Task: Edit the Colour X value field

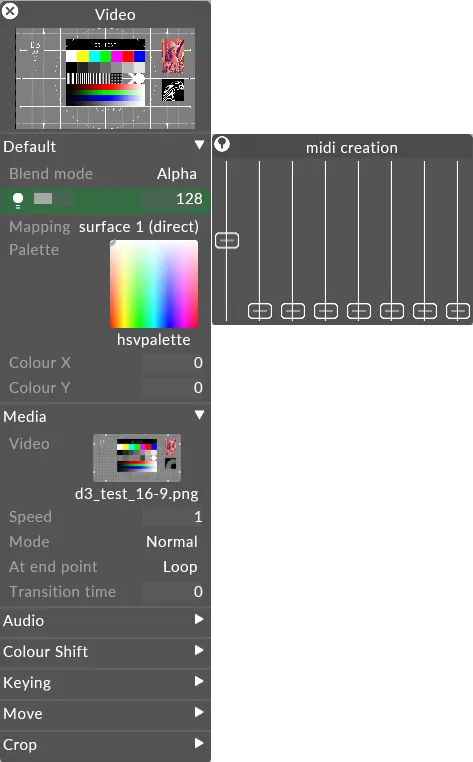Action: pos(173,363)
